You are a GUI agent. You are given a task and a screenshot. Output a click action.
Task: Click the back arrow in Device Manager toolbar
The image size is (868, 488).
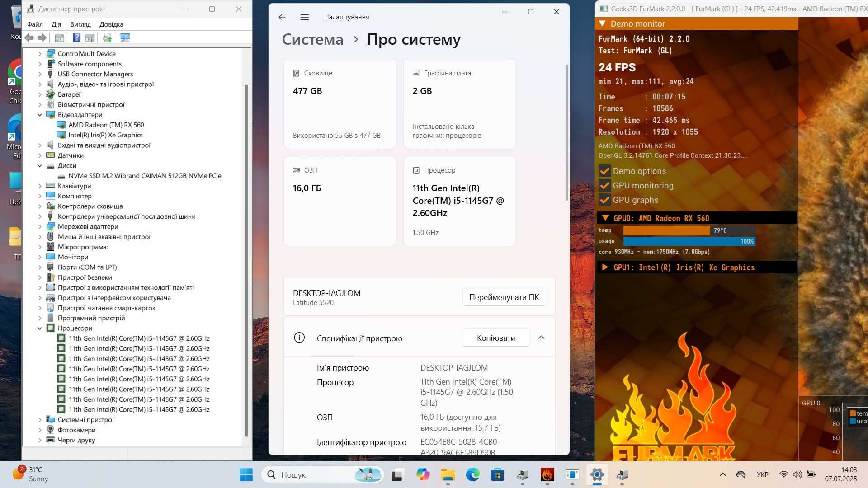[x=29, y=38]
